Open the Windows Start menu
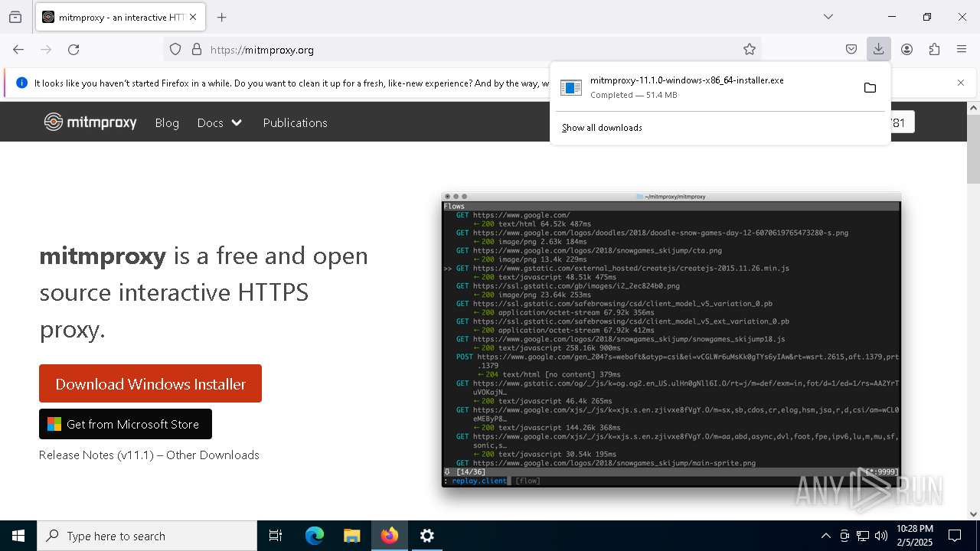The image size is (980, 551). 18,536
